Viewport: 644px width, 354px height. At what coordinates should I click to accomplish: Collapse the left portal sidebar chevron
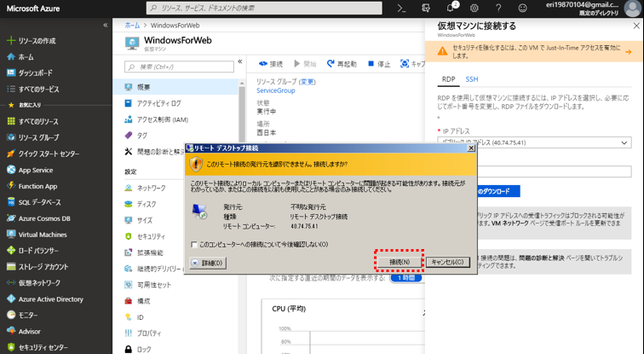105,25
